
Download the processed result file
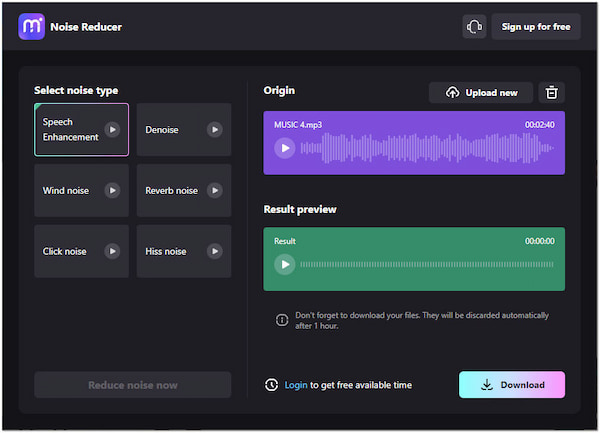pos(512,385)
